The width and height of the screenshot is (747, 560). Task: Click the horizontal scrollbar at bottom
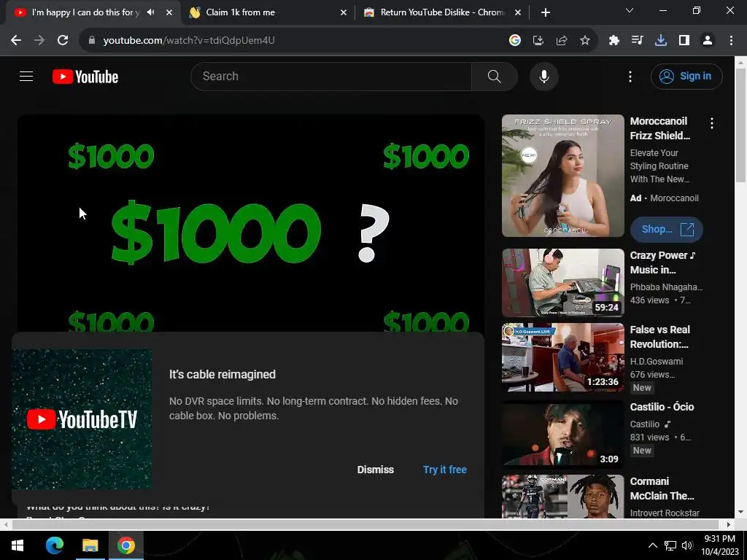click(x=367, y=524)
